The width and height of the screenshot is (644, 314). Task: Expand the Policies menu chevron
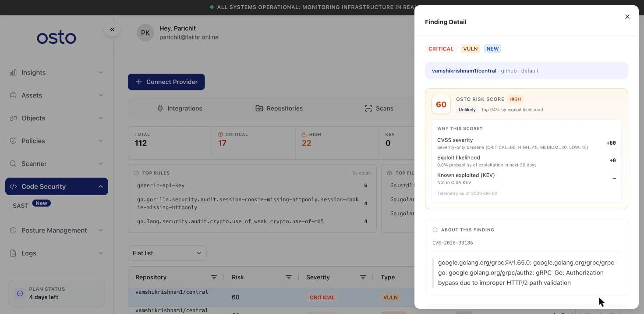click(101, 141)
